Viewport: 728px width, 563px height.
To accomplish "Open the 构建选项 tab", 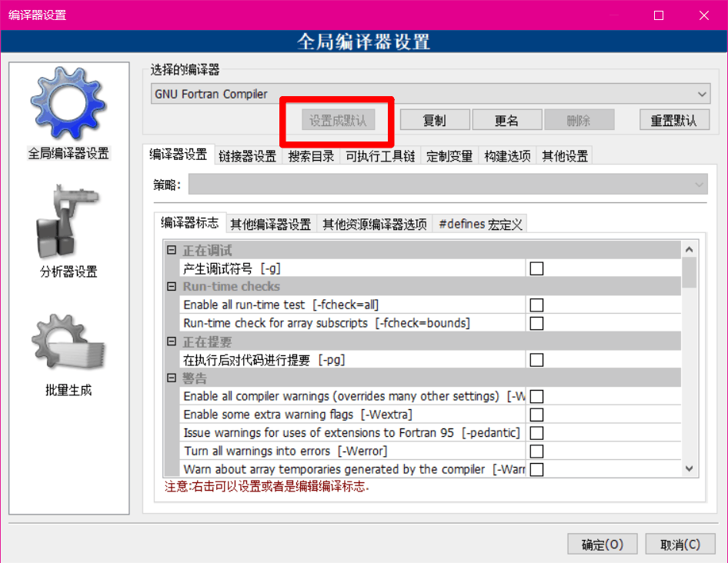I will point(507,156).
